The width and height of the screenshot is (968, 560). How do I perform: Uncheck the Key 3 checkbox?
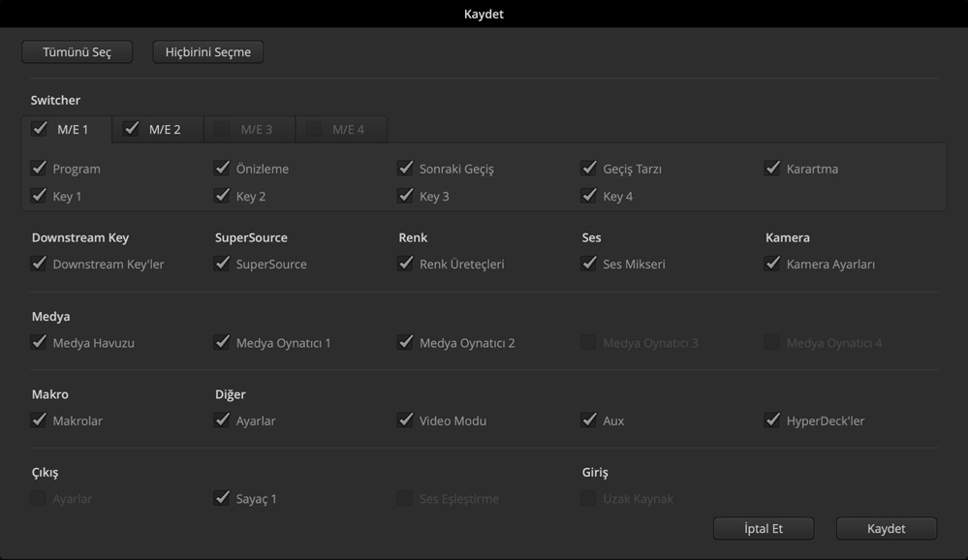click(x=405, y=196)
